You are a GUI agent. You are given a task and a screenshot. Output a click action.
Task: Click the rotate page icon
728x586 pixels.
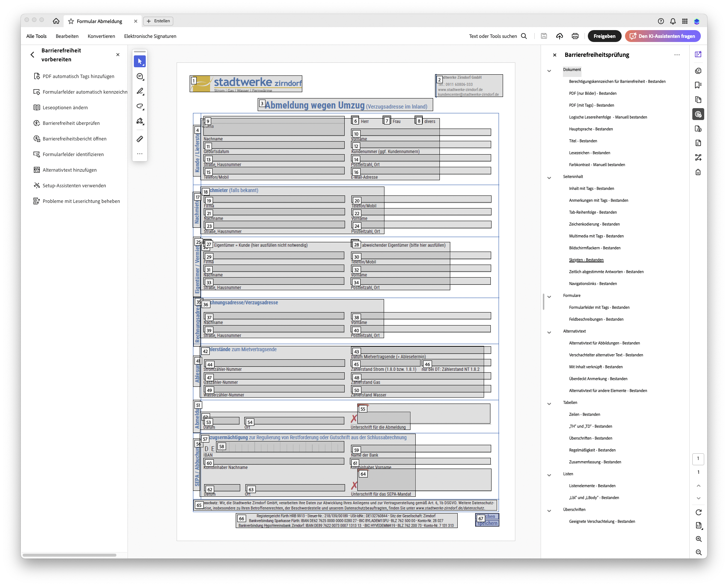(x=698, y=512)
